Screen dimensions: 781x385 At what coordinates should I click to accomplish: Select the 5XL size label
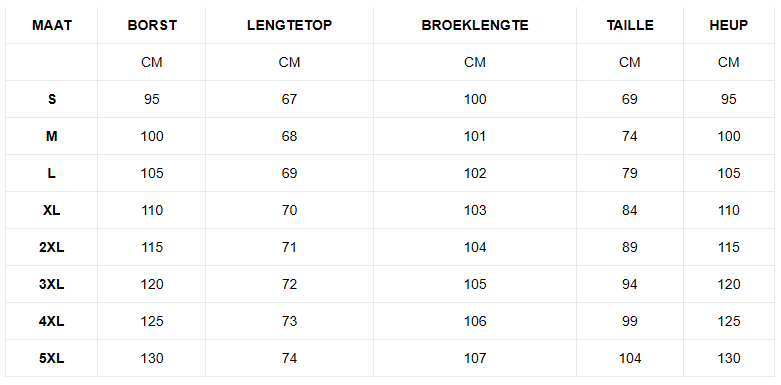pyautogui.click(x=52, y=358)
